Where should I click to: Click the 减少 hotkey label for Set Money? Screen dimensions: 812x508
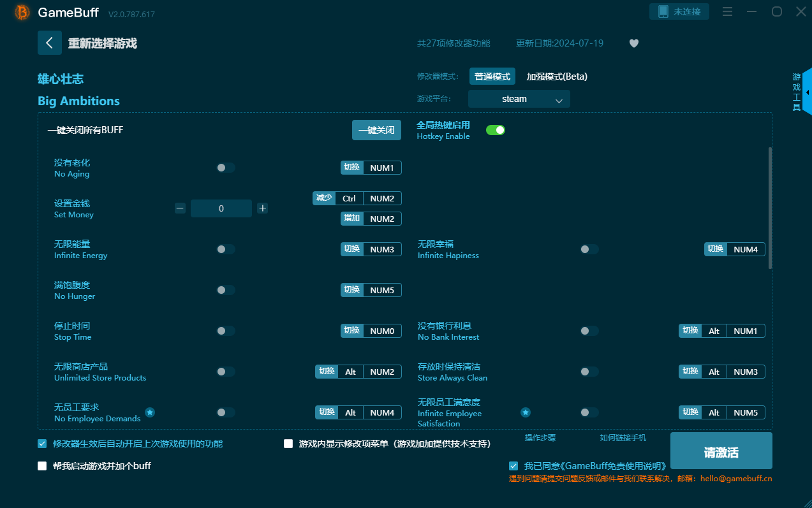[x=324, y=198]
